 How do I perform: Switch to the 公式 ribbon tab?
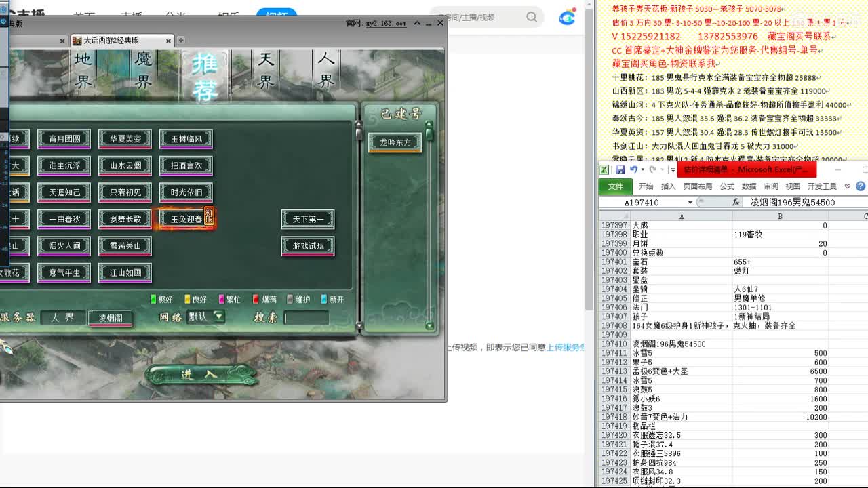pyautogui.click(x=728, y=186)
